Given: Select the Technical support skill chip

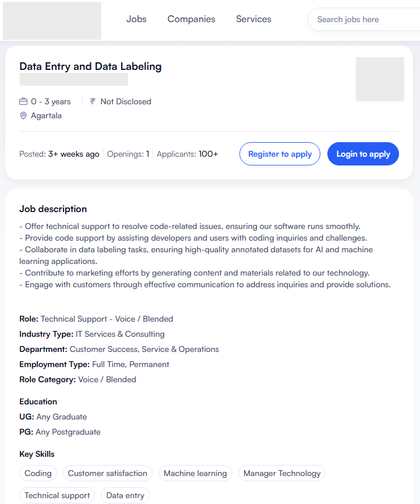Looking at the screenshot, I should (57, 495).
